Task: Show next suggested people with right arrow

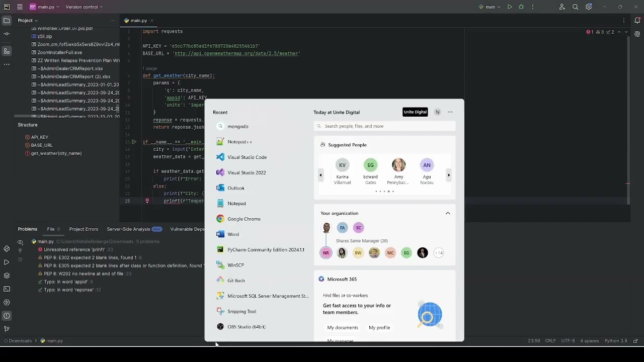Action: (449, 175)
